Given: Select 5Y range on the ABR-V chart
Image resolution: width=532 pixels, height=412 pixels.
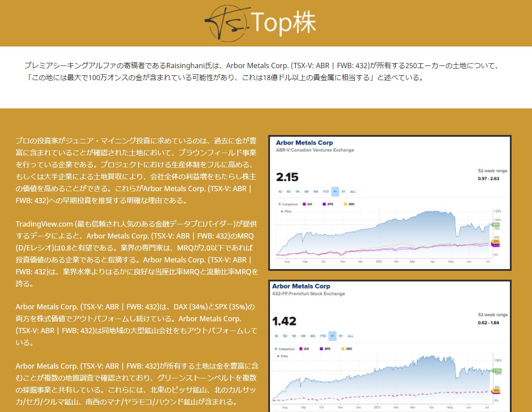Looking at the screenshot, I should 343,192.
